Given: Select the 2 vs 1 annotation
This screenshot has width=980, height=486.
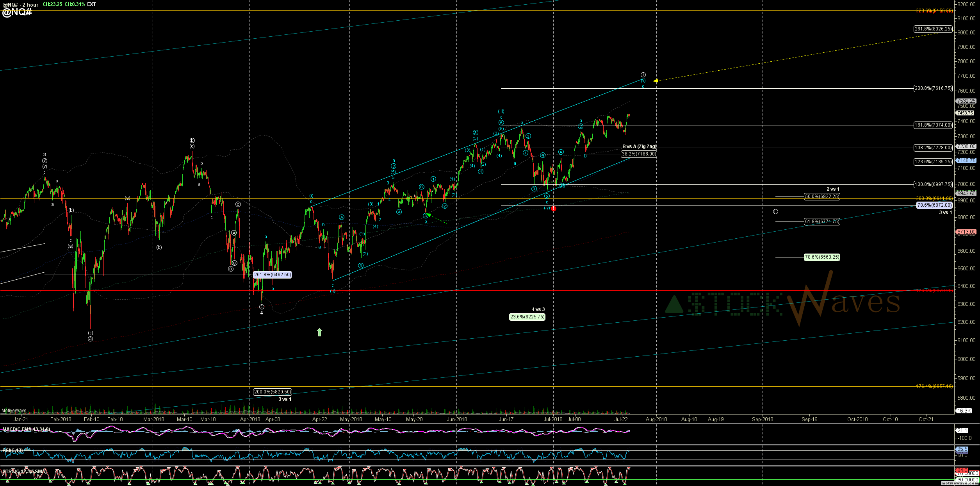Looking at the screenshot, I should (x=833, y=189).
